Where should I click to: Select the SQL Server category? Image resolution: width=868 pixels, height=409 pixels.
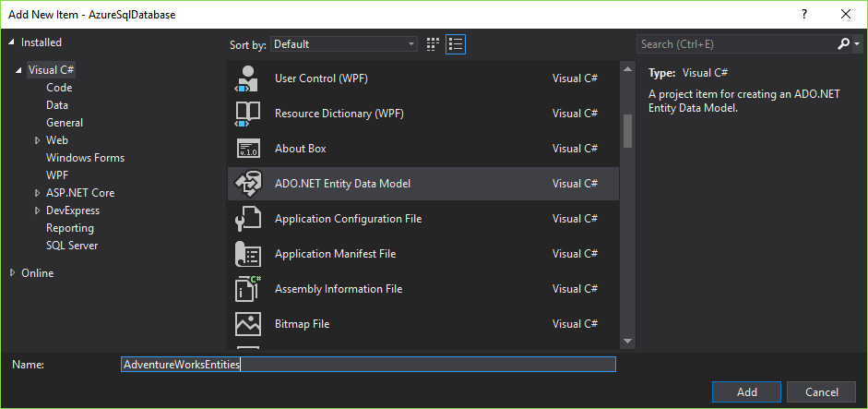click(72, 246)
